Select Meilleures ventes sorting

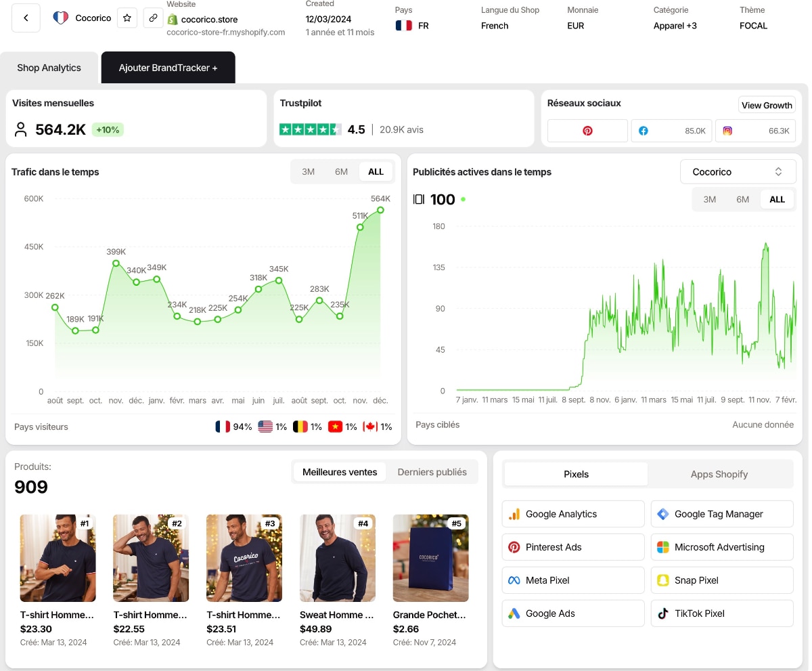point(339,472)
